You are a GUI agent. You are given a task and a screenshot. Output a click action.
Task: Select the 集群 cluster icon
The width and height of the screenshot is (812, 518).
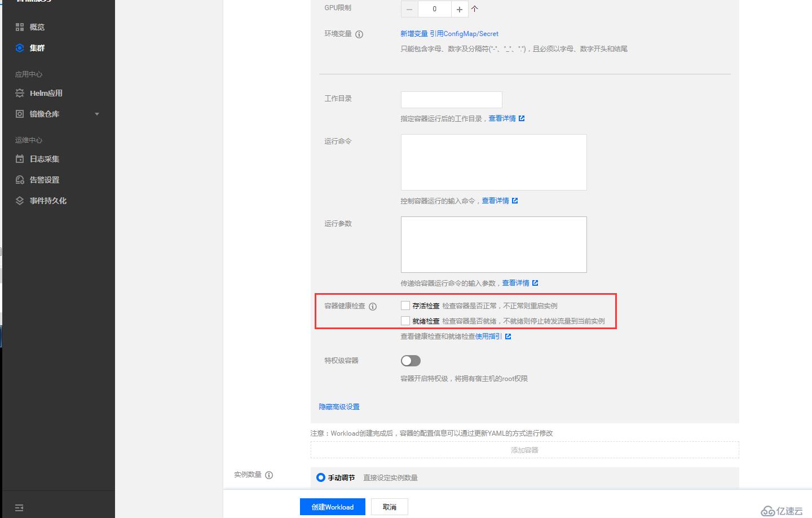click(x=20, y=48)
